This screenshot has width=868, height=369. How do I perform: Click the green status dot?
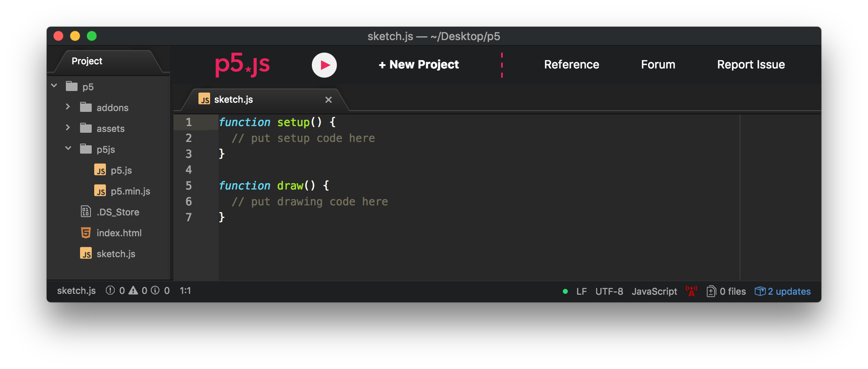(x=565, y=291)
